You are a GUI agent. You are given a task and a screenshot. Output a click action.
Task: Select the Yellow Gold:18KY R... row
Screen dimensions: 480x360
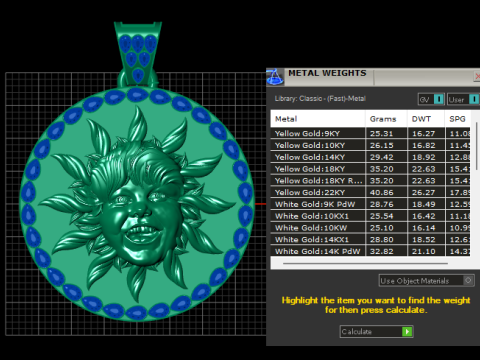click(x=370, y=181)
